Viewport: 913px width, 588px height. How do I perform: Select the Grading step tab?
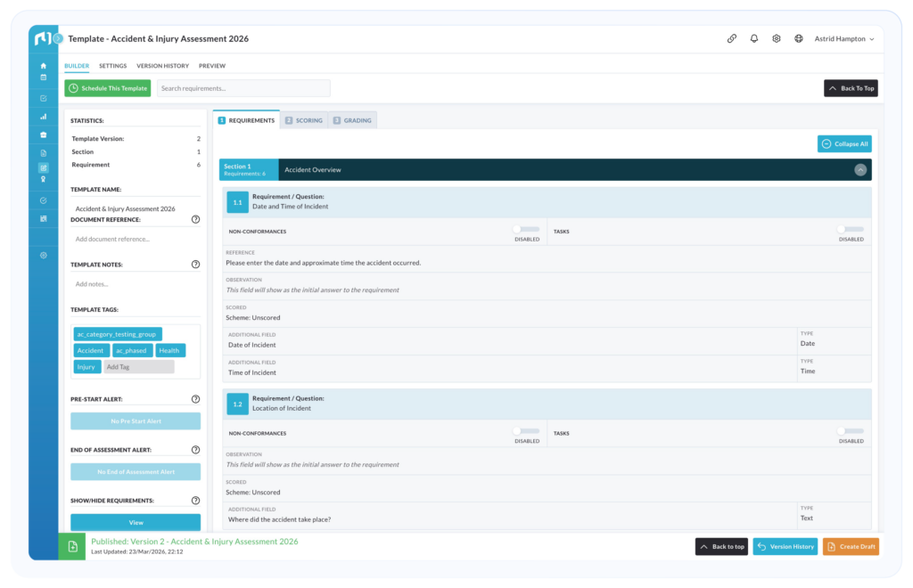[x=353, y=120]
